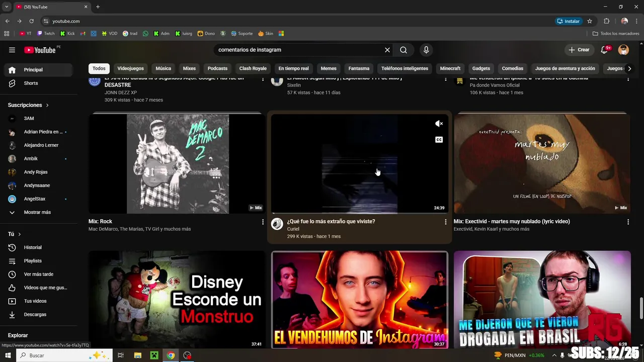
Task: Open options for ¿Qué fue lo más extraño video
Action: tap(445, 222)
